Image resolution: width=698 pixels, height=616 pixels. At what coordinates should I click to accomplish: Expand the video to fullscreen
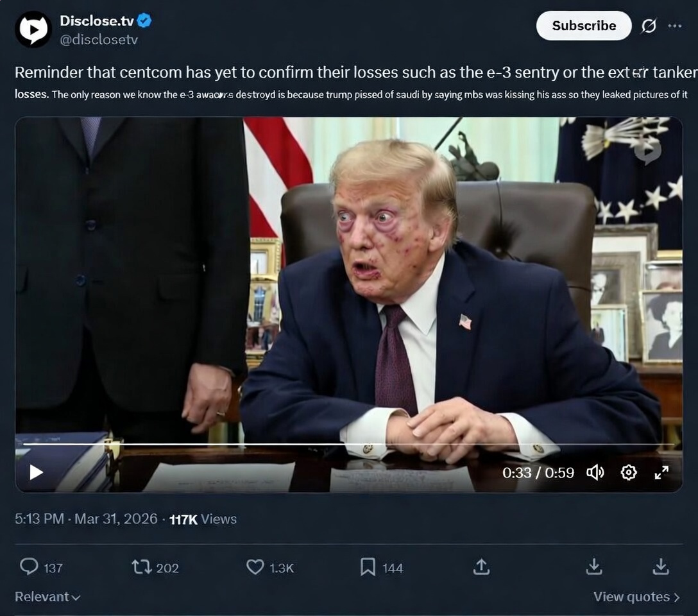661,472
